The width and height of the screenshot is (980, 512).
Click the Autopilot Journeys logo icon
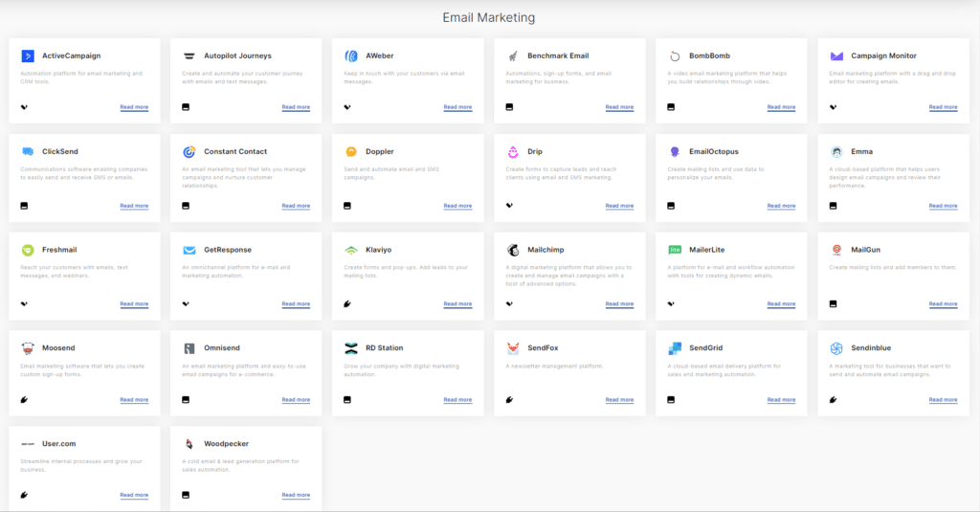pyautogui.click(x=189, y=56)
